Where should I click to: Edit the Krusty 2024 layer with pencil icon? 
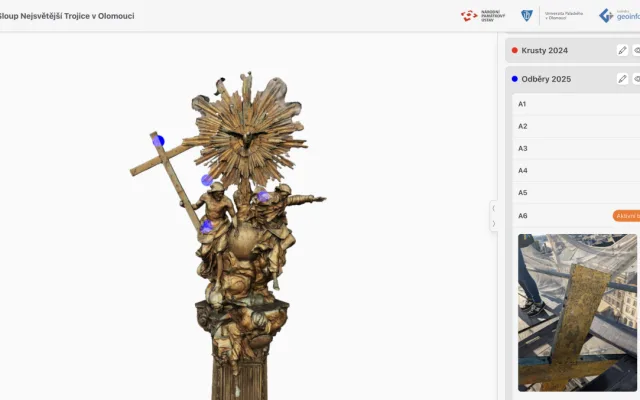pyautogui.click(x=622, y=50)
